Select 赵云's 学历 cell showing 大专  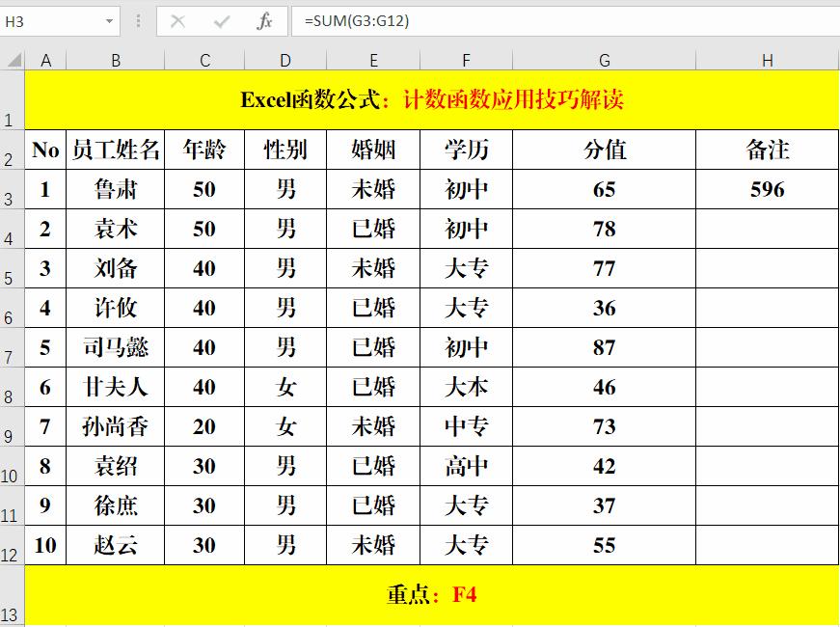pyautogui.click(x=465, y=545)
